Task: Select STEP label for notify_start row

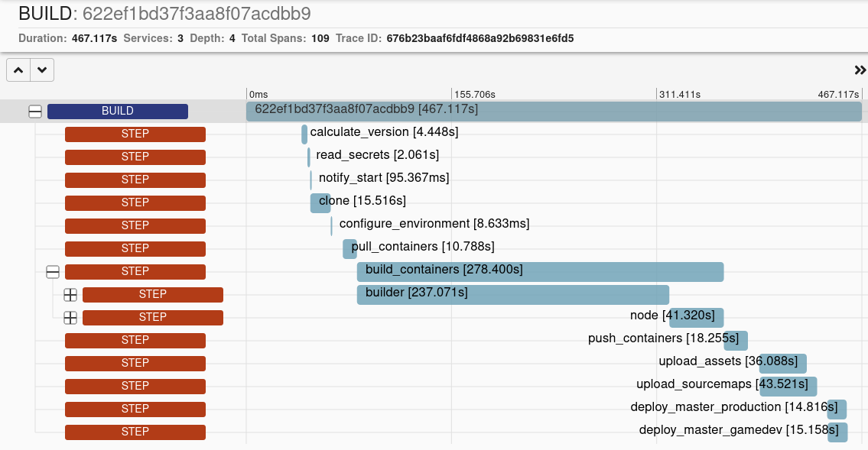Action: click(135, 180)
